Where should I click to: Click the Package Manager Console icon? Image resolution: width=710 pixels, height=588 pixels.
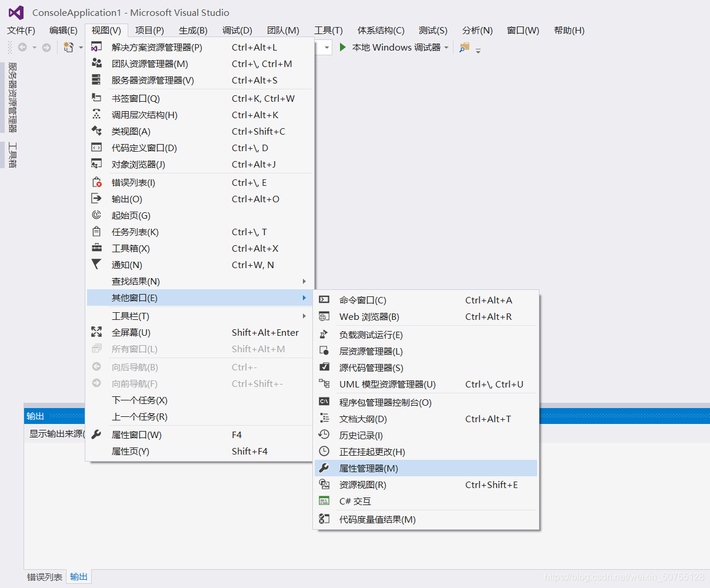point(324,402)
